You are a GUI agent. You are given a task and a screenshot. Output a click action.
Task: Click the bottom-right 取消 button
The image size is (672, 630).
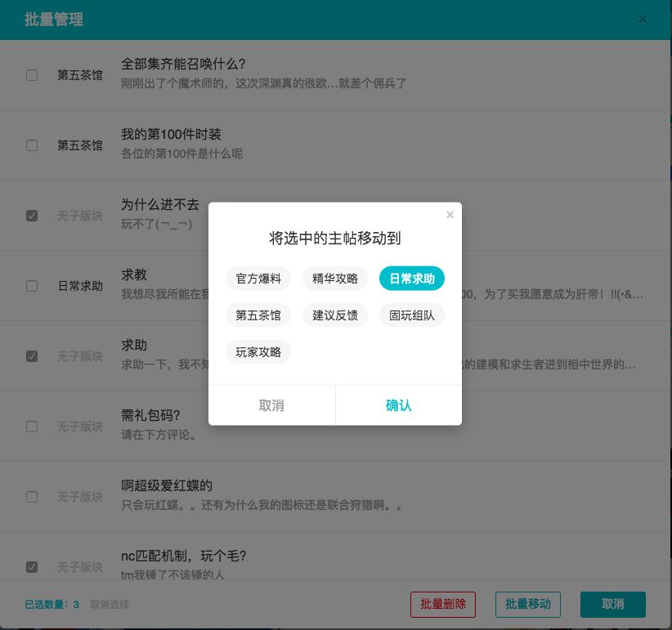[612, 605]
